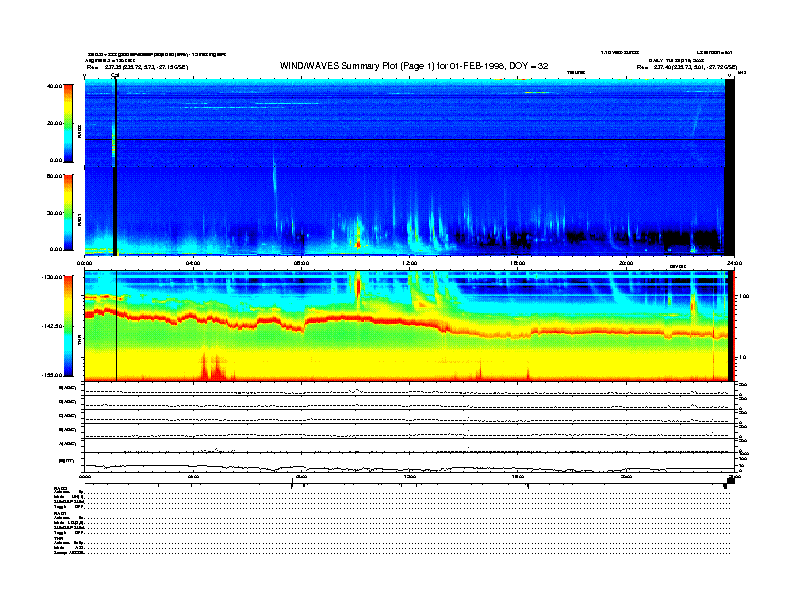Viewport: 792px width, 612px height.
Task: Click the WIND/WAVES Summary Plot title
Action: pos(414,66)
